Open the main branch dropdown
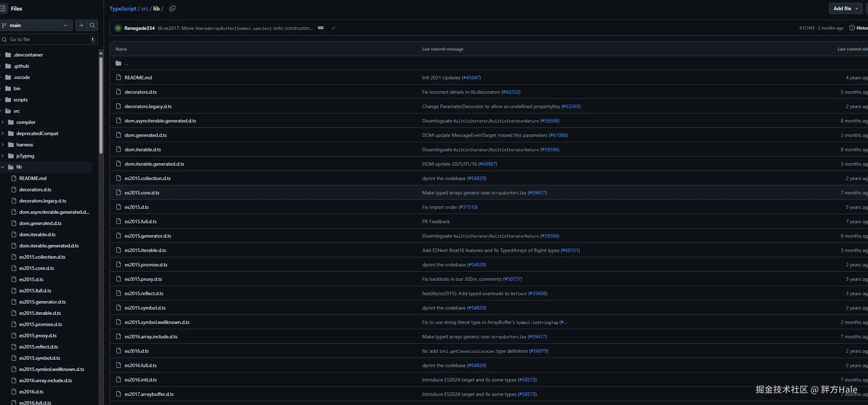This screenshot has width=868, height=405. pyautogui.click(x=35, y=25)
